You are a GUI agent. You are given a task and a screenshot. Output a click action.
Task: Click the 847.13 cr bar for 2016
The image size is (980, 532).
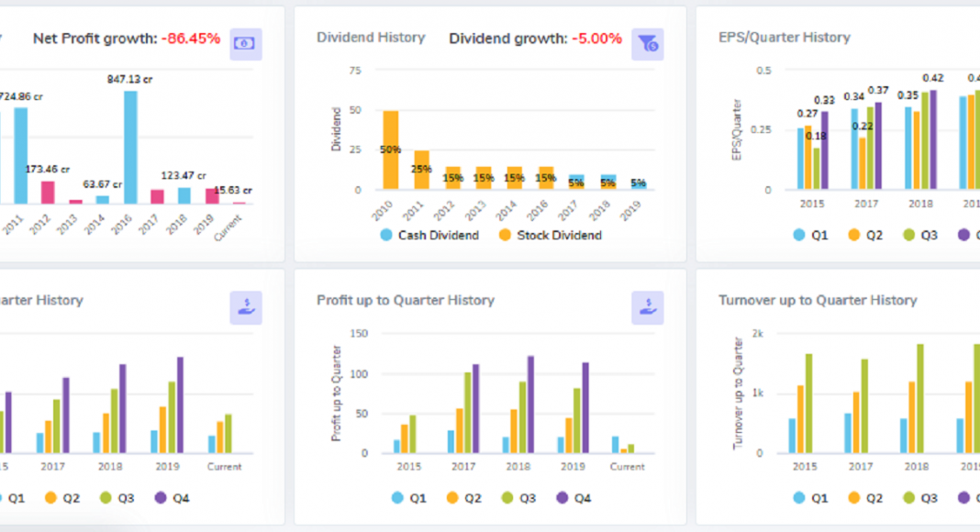click(130, 147)
